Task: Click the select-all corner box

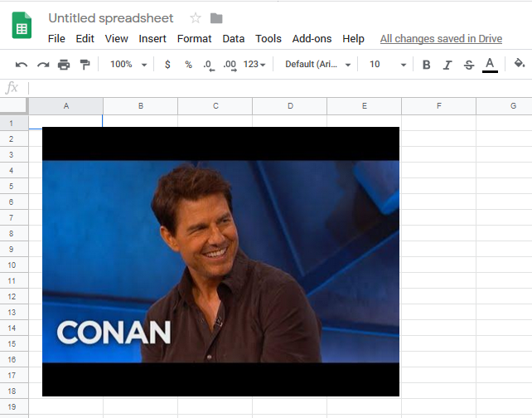Action: 14,105
